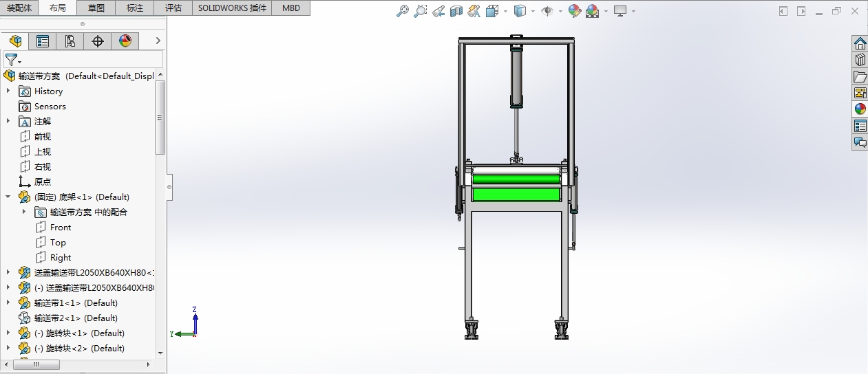Open the Design Library task pane icon
Image resolution: width=868 pixels, height=374 pixels.
coord(860,60)
